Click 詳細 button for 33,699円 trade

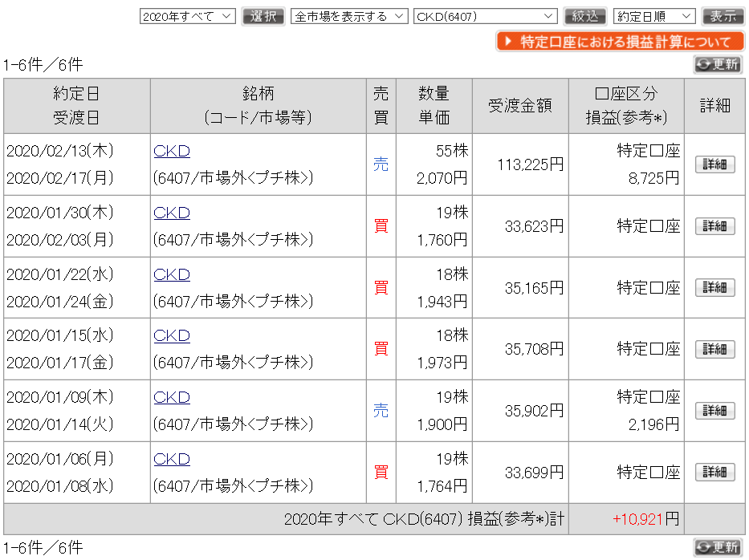coord(714,473)
